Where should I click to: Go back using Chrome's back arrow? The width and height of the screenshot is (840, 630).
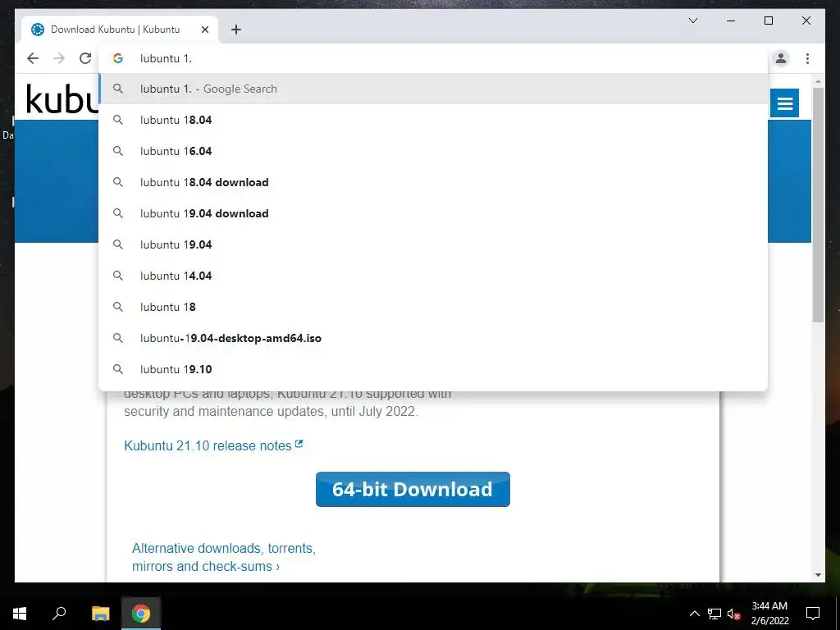[x=33, y=58]
